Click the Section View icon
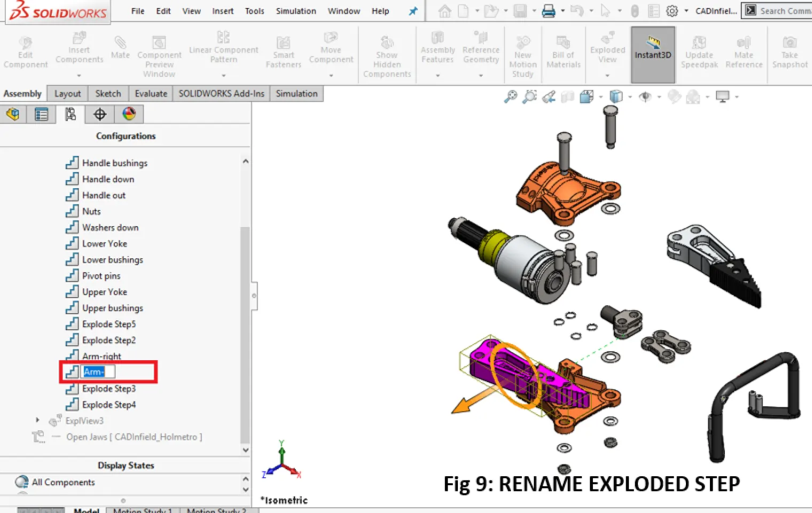This screenshot has height=513, width=812. [x=567, y=97]
